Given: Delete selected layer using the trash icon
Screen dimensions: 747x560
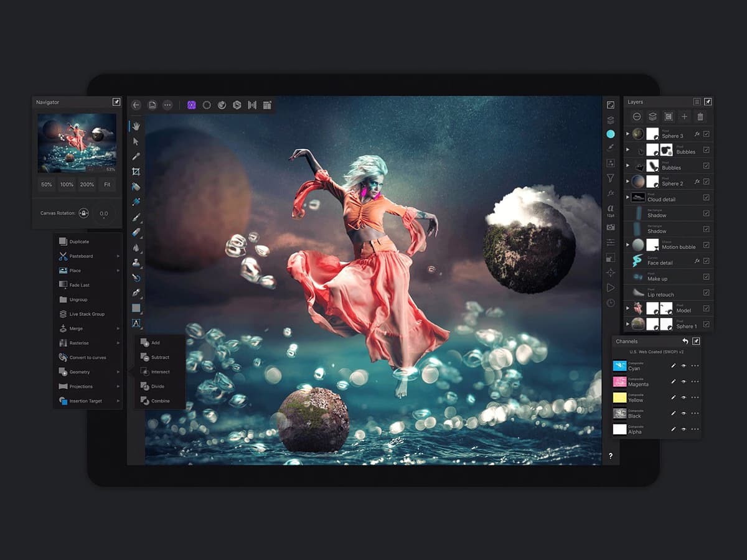Looking at the screenshot, I should coord(701,117).
